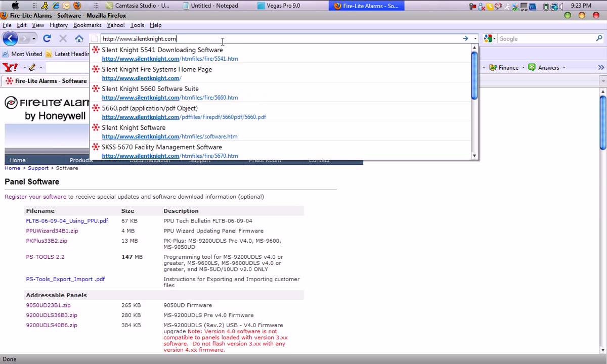Open the address bar history dropdown
Viewport: 607px width, 364px height.
pos(475,38)
